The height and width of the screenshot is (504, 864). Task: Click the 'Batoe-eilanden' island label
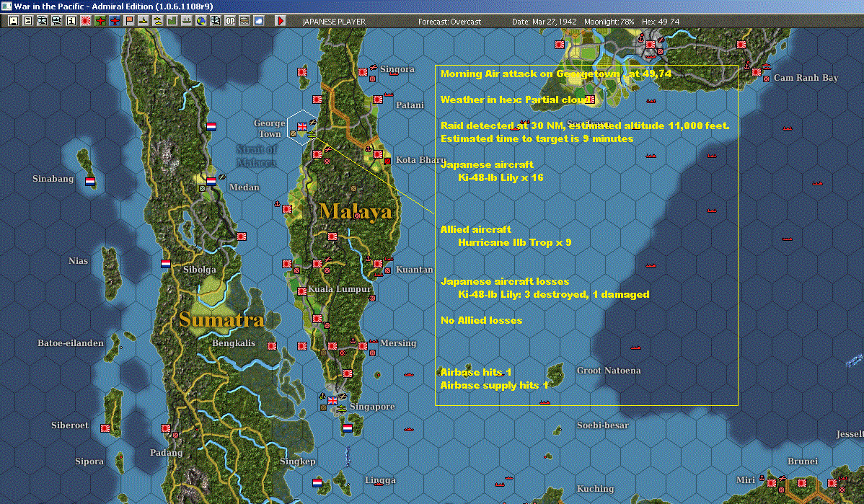point(71,342)
